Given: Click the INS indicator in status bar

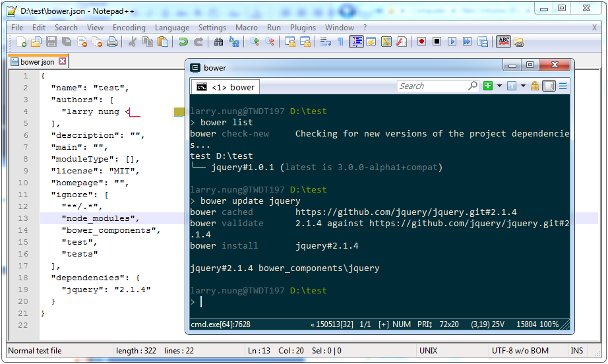Looking at the screenshot, I should pos(576,350).
